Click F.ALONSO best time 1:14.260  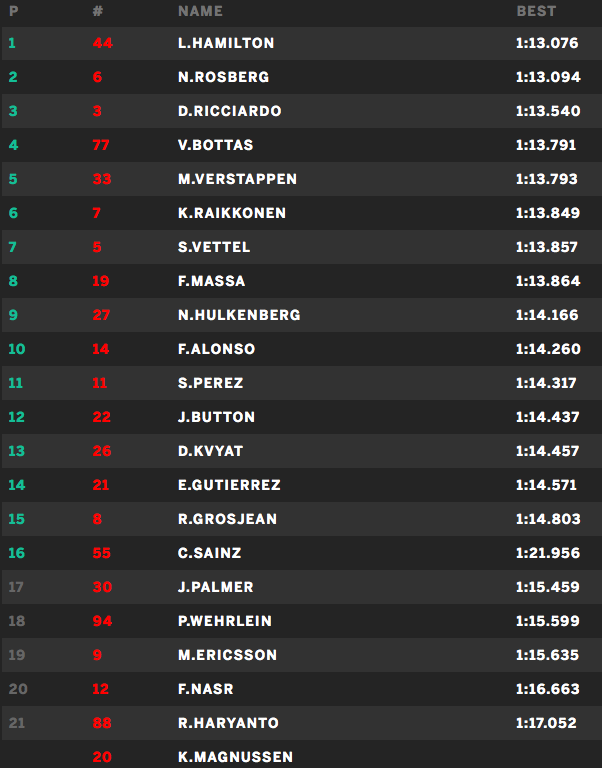[548, 349]
